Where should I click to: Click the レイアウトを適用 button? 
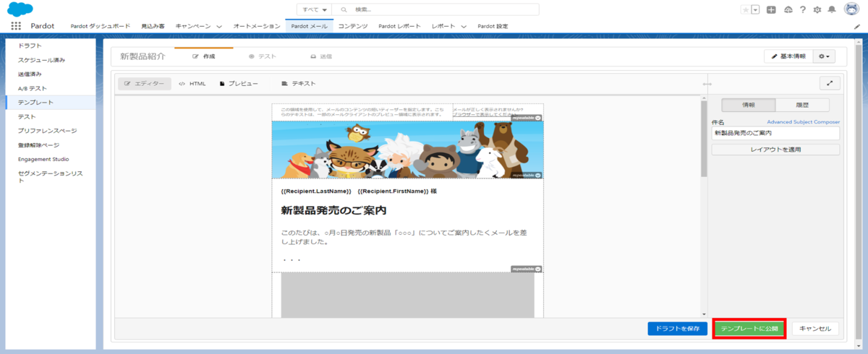(x=775, y=150)
